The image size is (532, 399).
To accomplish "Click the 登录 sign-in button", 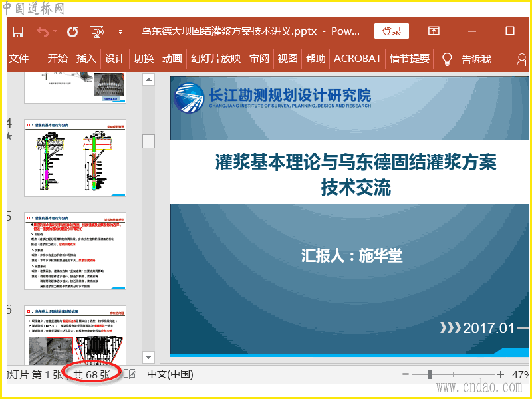I will 392,31.
